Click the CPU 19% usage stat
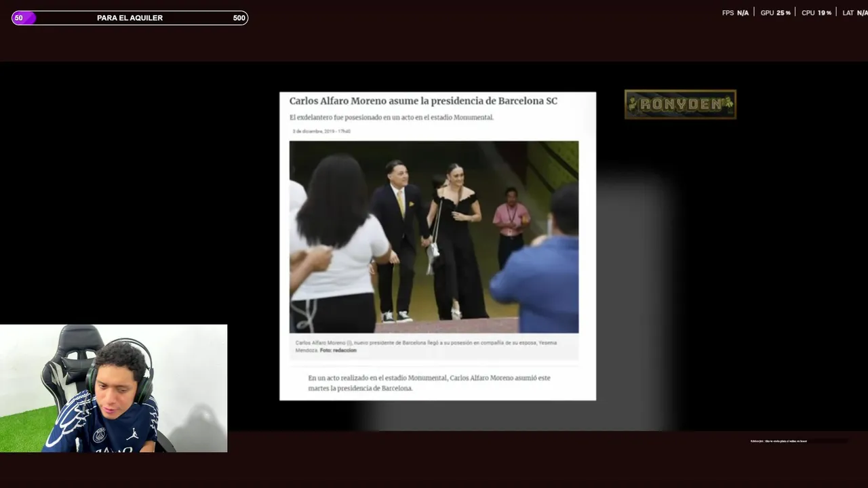The height and width of the screenshot is (488, 868). coord(816,13)
